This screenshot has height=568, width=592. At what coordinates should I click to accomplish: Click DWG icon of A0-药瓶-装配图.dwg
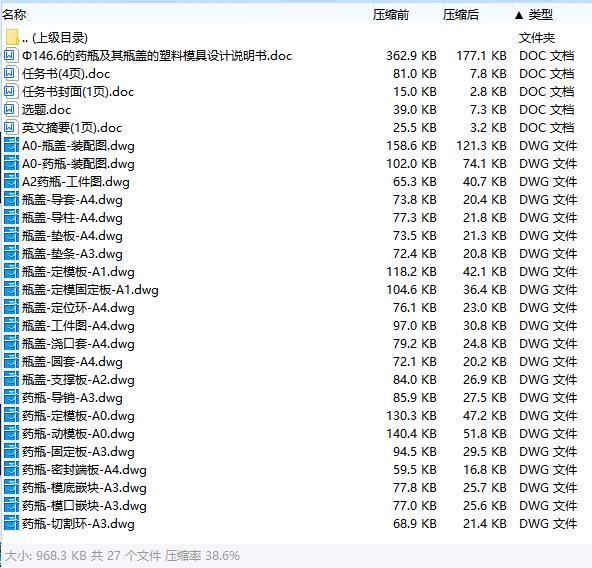click(11, 164)
